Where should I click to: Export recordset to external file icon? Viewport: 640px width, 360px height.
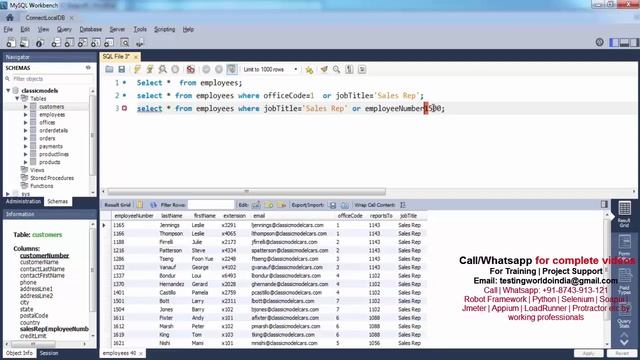coord(333,205)
